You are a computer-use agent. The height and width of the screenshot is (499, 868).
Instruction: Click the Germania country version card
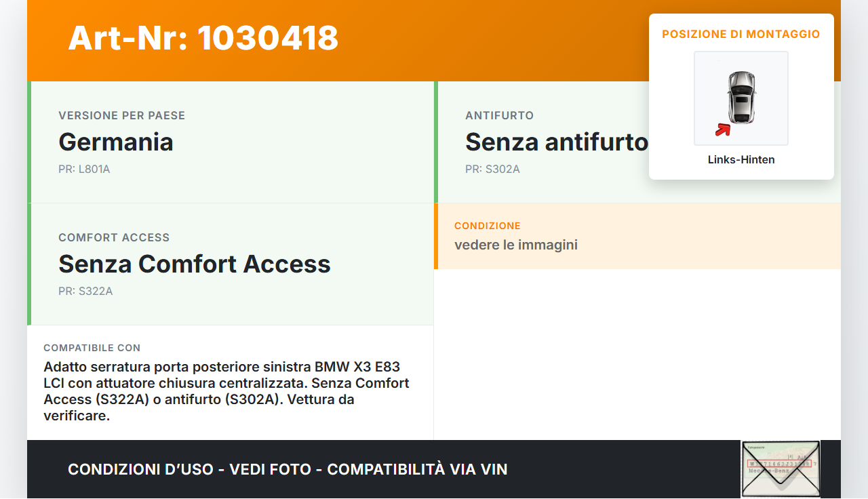[231, 142]
